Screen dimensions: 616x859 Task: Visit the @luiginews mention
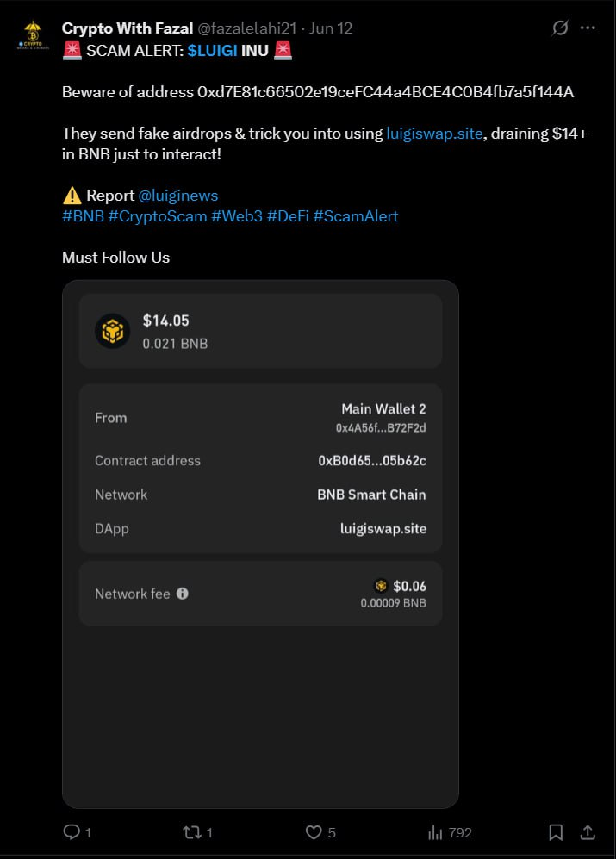(x=178, y=196)
